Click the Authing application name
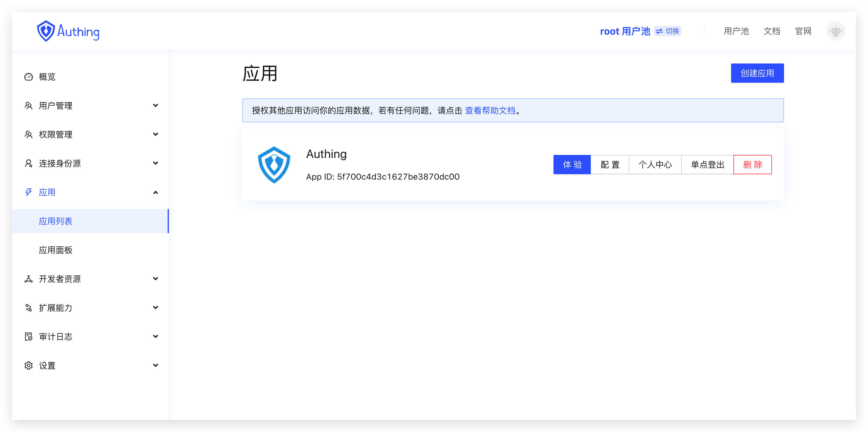The height and width of the screenshot is (432, 868). [326, 154]
